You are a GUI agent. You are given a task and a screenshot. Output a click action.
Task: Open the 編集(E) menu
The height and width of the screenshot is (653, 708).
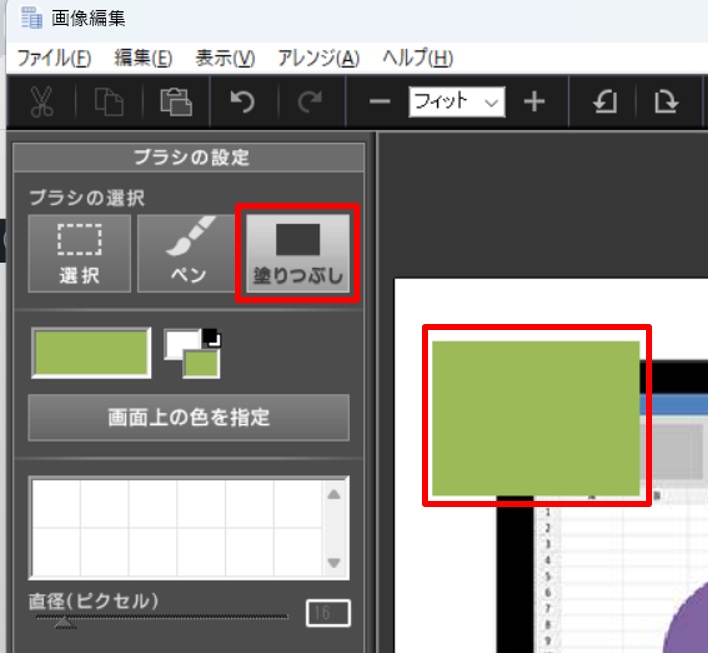pos(143,58)
